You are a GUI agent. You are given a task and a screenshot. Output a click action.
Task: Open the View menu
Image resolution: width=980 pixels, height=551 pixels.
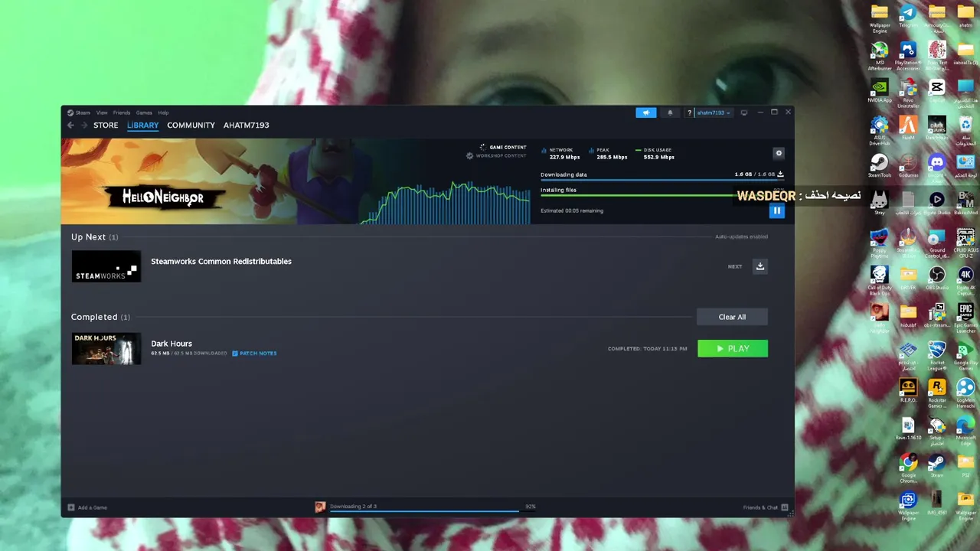(102, 112)
